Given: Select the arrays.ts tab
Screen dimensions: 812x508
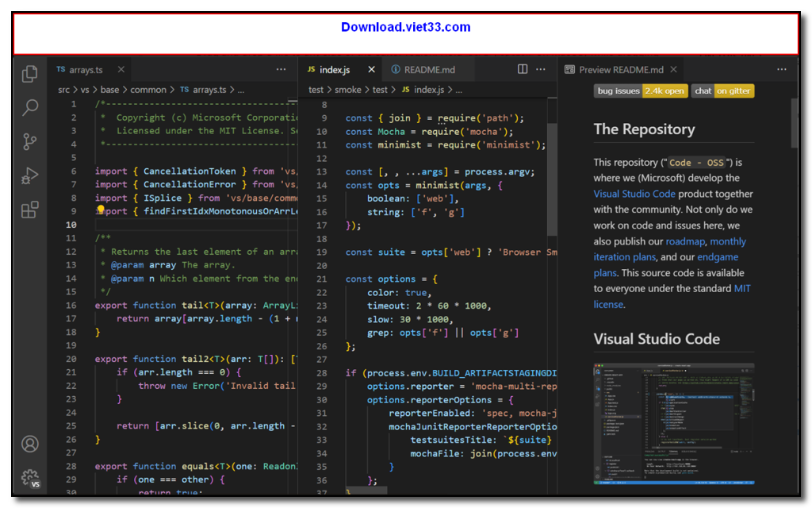Looking at the screenshot, I should (85, 69).
